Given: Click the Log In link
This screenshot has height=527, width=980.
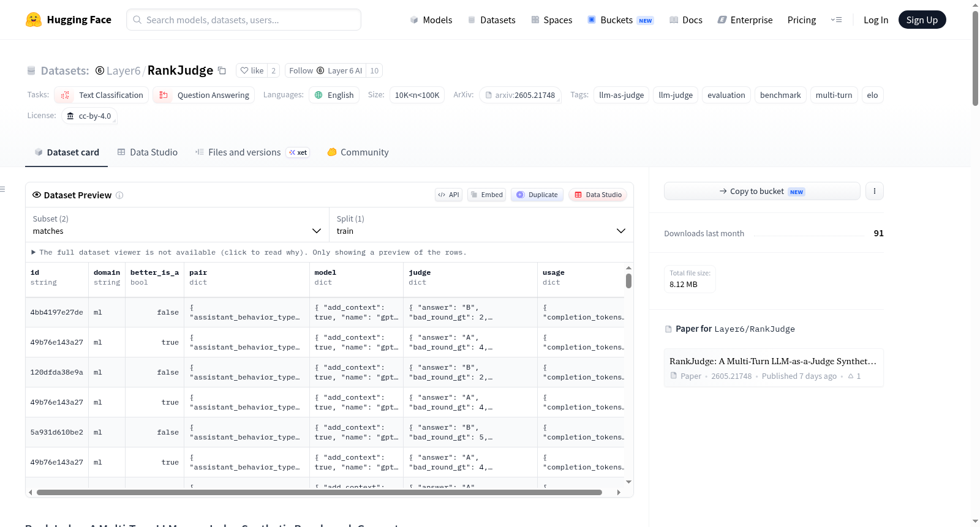Looking at the screenshot, I should [x=876, y=20].
